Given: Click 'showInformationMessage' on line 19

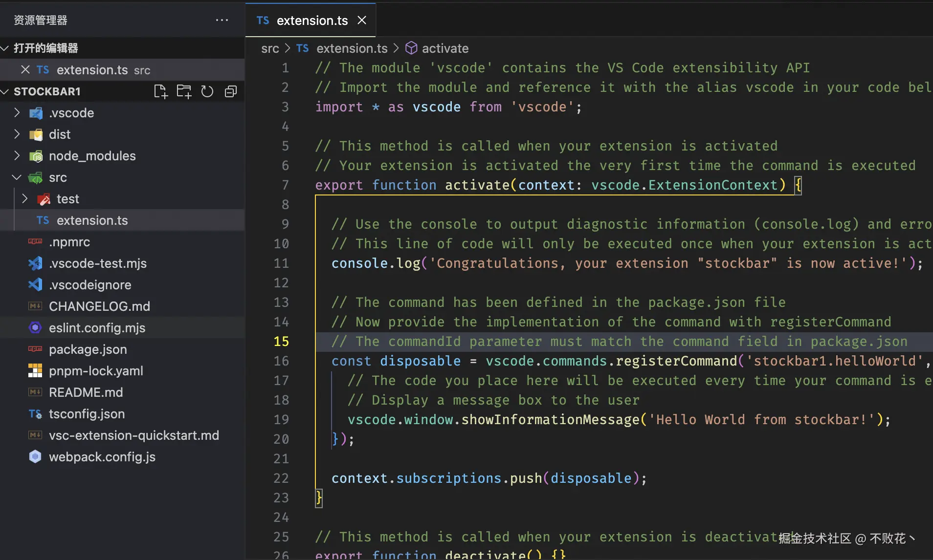Looking at the screenshot, I should [551, 420].
